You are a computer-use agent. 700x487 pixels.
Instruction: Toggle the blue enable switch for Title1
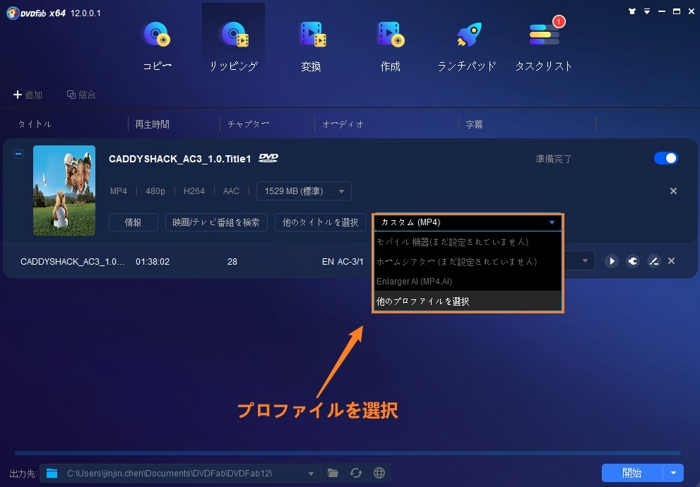pyautogui.click(x=665, y=158)
